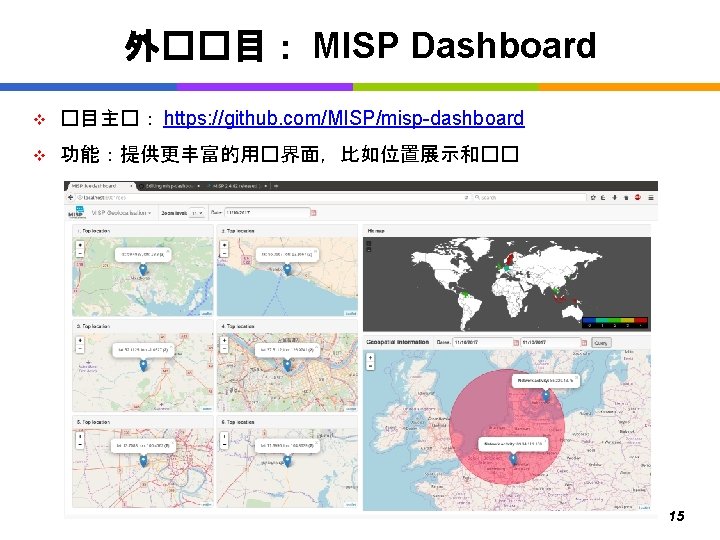The height and width of the screenshot is (540, 720).
Task: Click the upper marker pin inside the red circle
Action: click(x=546, y=395)
